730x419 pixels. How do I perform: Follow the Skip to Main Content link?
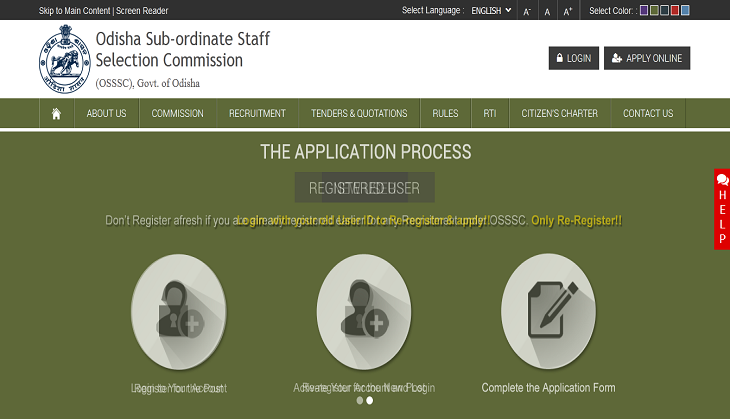coord(74,11)
